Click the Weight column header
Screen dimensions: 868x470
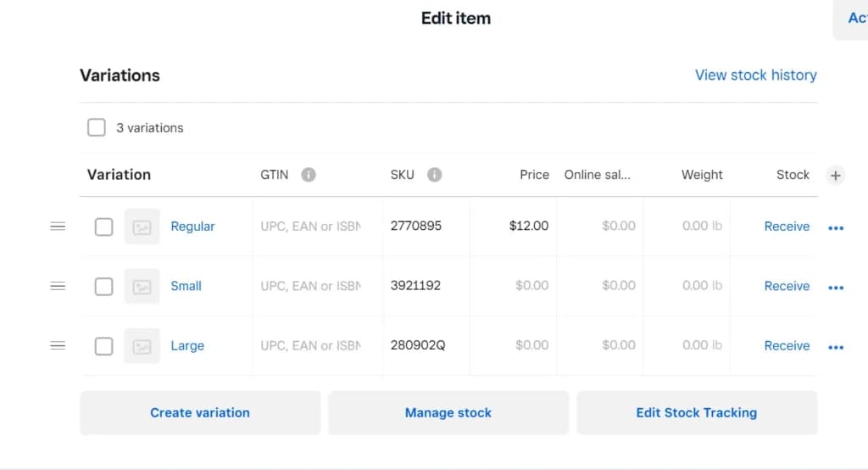(x=702, y=175)
